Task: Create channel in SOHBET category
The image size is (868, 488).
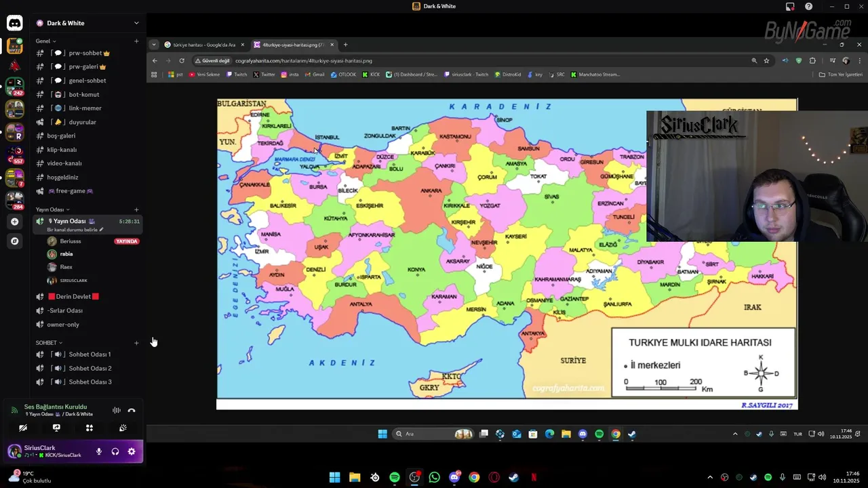Action: [x=136, y=343]
